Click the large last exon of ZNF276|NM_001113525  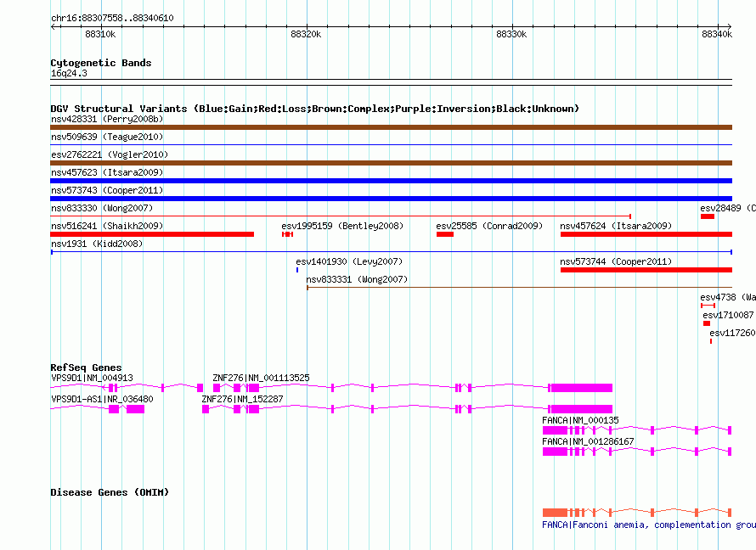tap(582, 388)
